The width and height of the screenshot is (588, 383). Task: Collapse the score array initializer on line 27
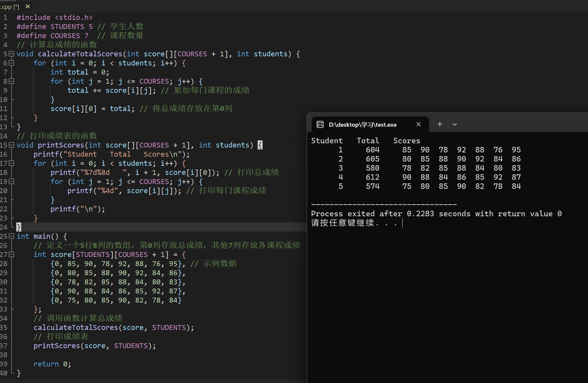[x=12, y=254]
